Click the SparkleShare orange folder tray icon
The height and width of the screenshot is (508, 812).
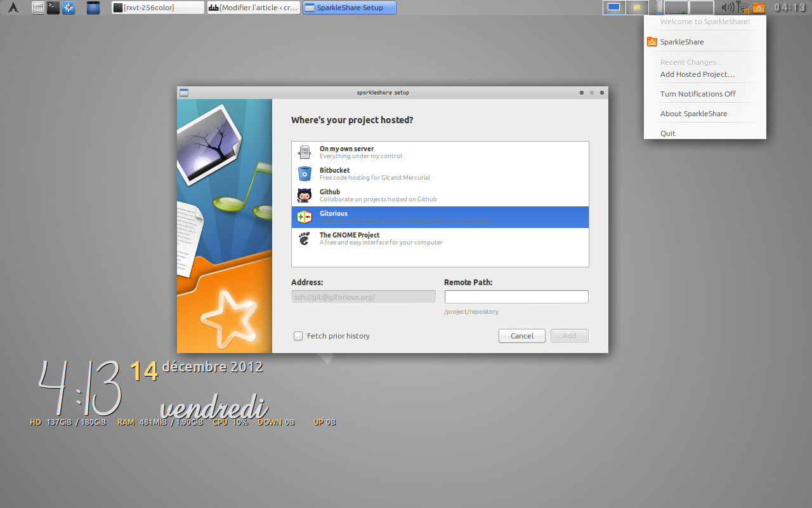[759, 8]
